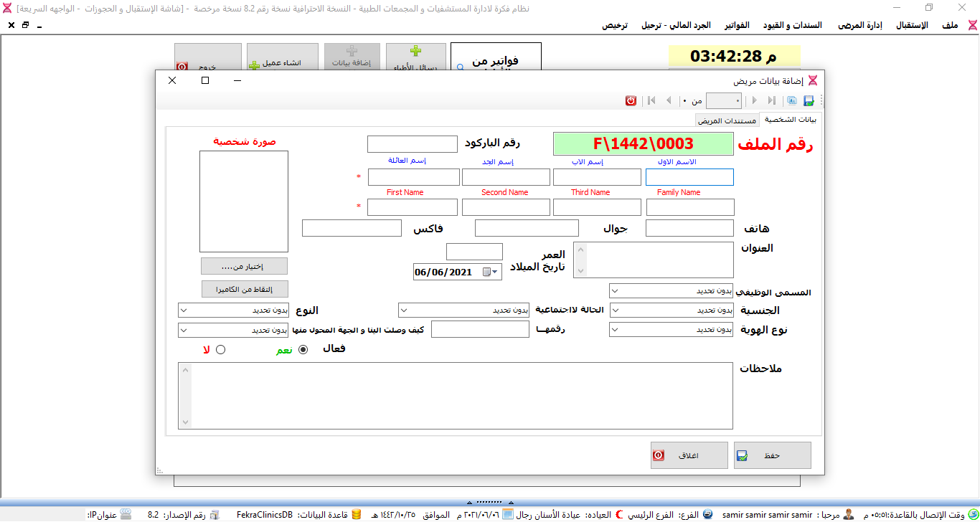The width and height of the screenshot is (980, 522).
Task: Go to the previous record arrow
Action: (x=669, y=101)
